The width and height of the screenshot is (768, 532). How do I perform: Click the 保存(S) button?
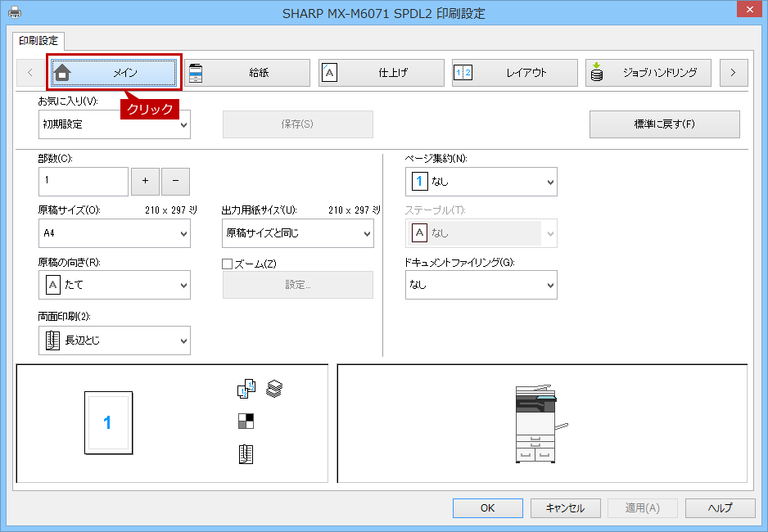298,124
